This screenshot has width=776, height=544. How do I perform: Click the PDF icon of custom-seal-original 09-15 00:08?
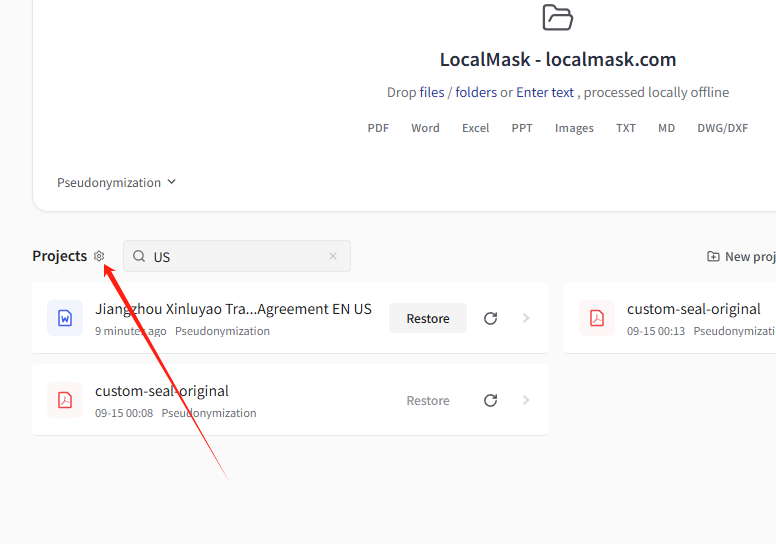65,400
